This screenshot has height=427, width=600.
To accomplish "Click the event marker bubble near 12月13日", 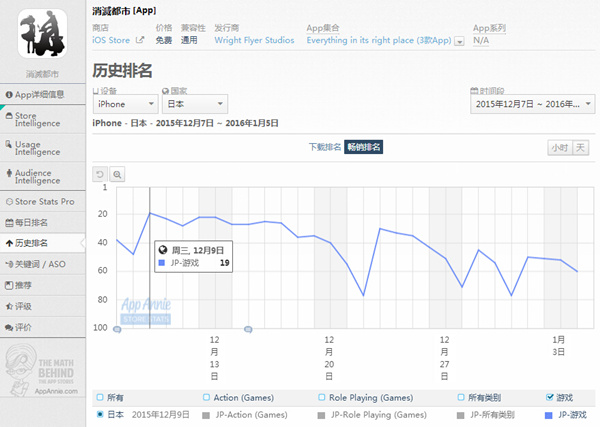I will click(248, 329).
